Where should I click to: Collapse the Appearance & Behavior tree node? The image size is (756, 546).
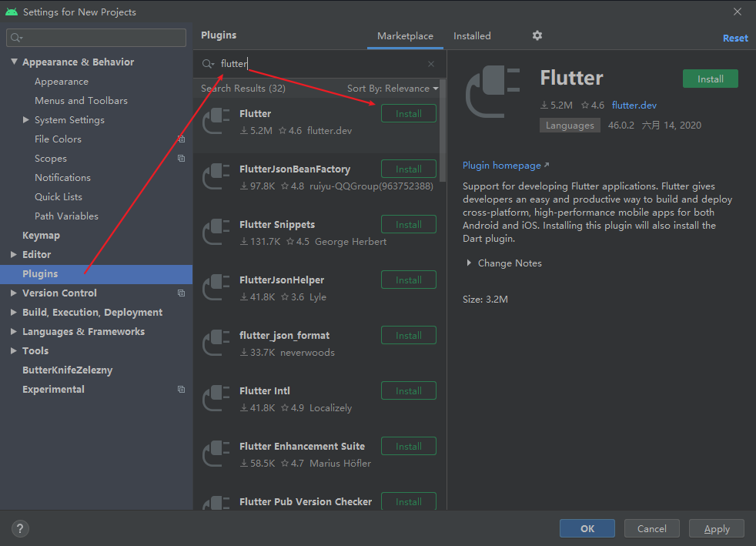[14, 62]
